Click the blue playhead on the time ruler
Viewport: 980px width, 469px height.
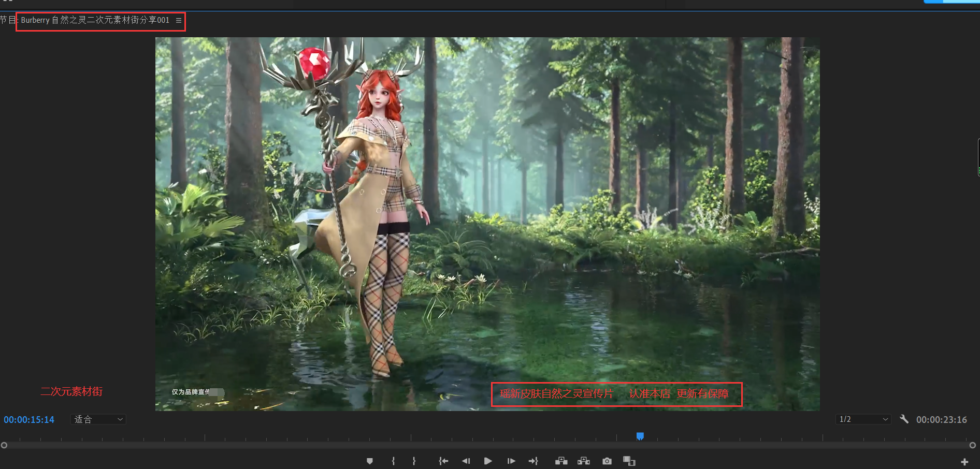640,436
